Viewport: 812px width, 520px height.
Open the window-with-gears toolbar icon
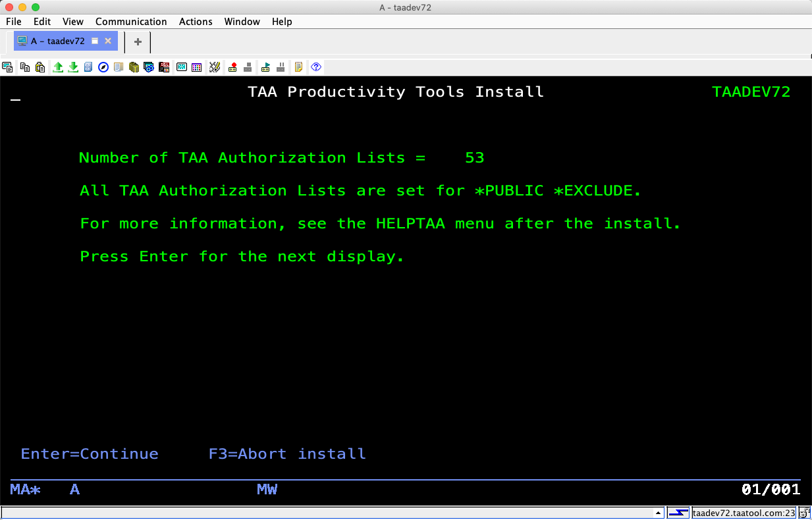pyautogui.click(x=149, y=67)
